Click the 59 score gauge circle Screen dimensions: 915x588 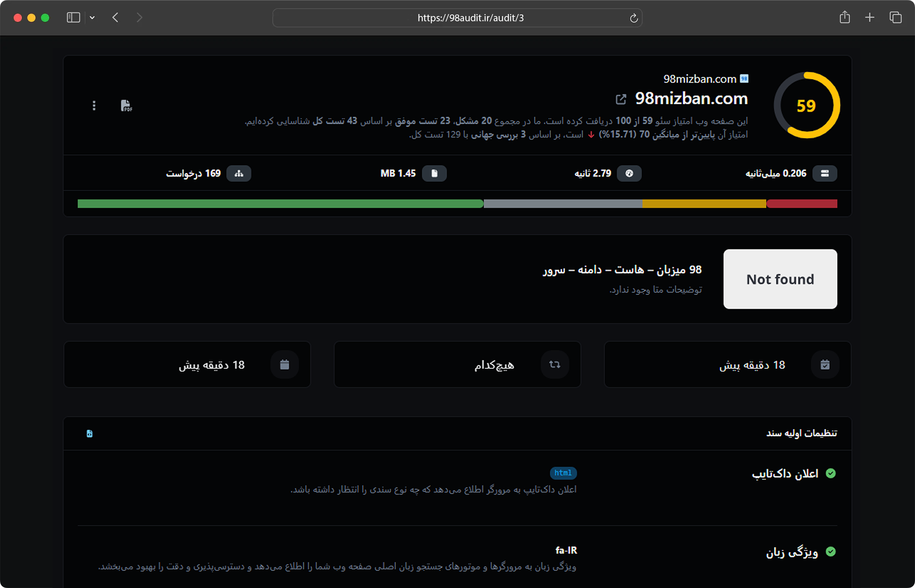[x=807, y=106]
